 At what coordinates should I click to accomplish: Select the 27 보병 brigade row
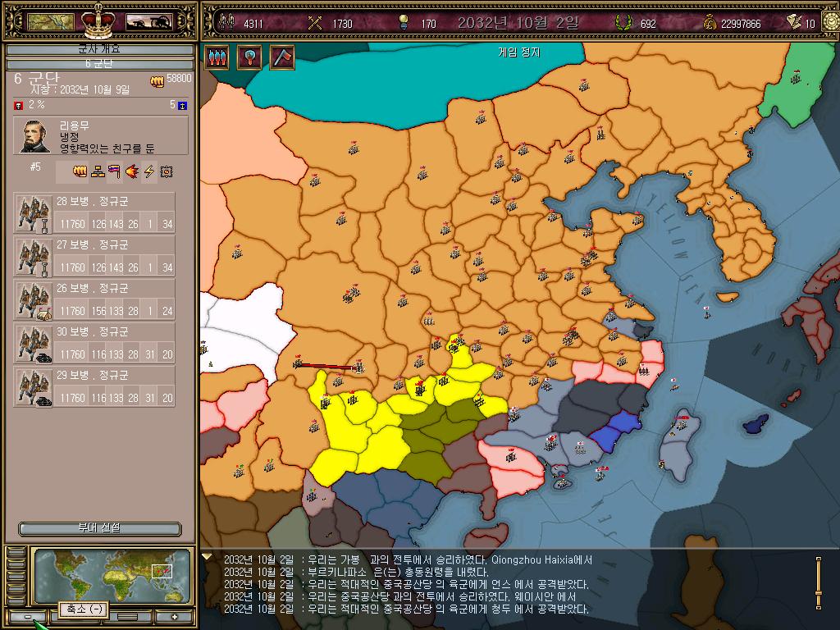(x=94, y=257)
